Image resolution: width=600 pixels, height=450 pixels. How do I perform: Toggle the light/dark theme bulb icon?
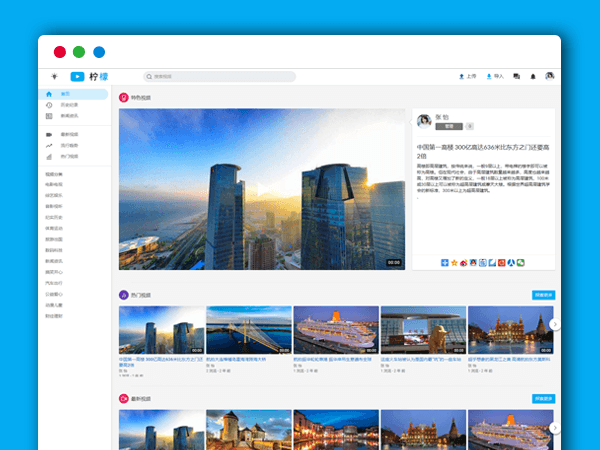(54, 76)
